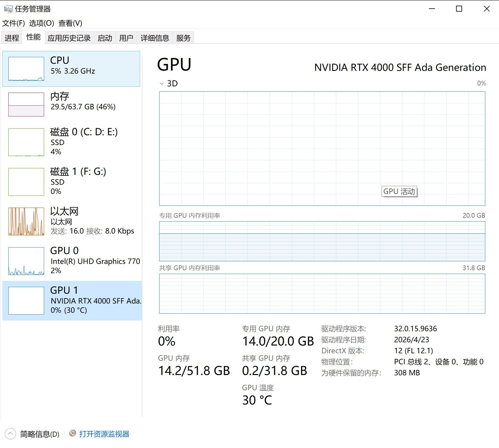Switch to the 服务 tab
The image size is (499, 448).
tap(183, 38)
